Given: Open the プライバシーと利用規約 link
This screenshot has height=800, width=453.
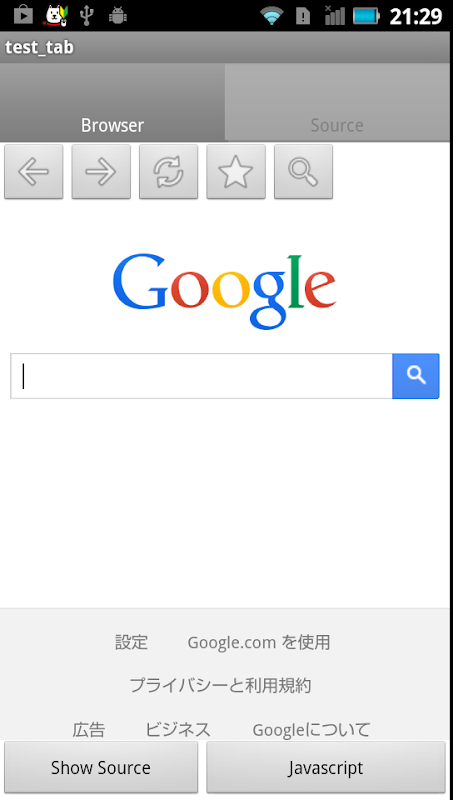Looking at the screenshot, I should coord(220,685).
